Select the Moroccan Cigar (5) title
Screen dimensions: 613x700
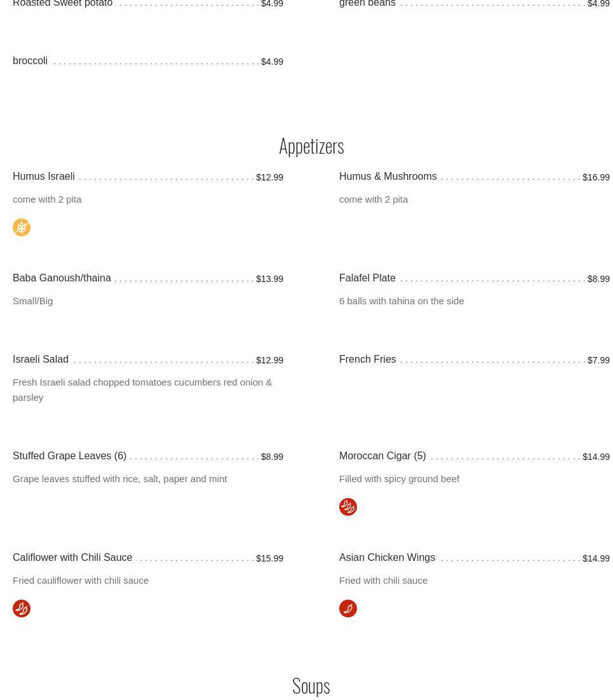click(x=382, y=456)
